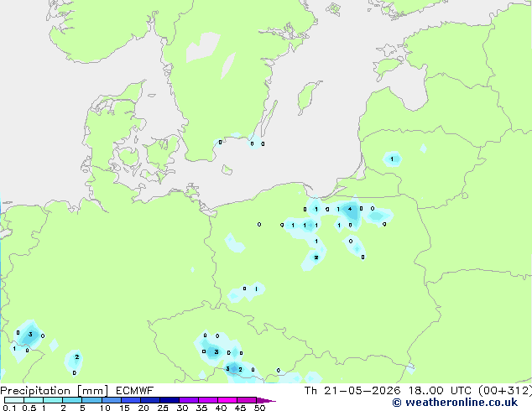532x411 pixels.
Task: Click the Precipitation title text
Action: 35,391
